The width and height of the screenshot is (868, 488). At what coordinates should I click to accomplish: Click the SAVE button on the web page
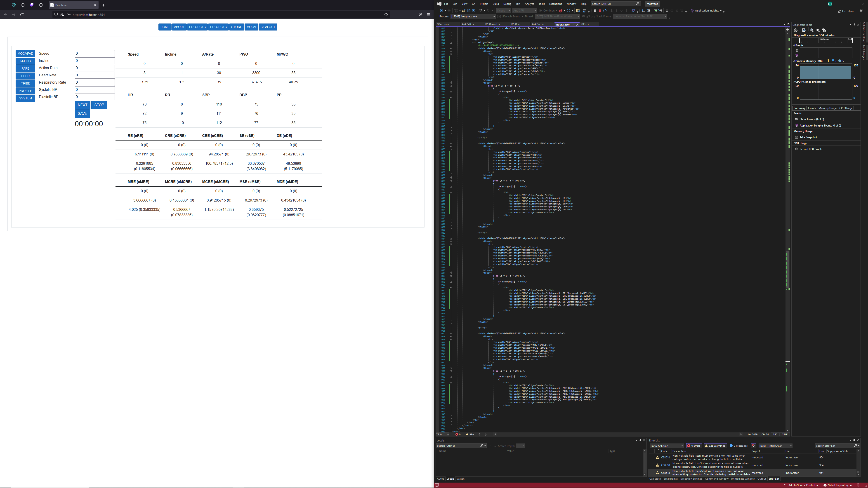(x=83, y=113)
